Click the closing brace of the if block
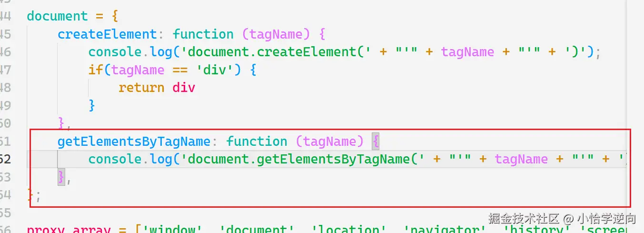The image size is (644, 233). [92, 105]
